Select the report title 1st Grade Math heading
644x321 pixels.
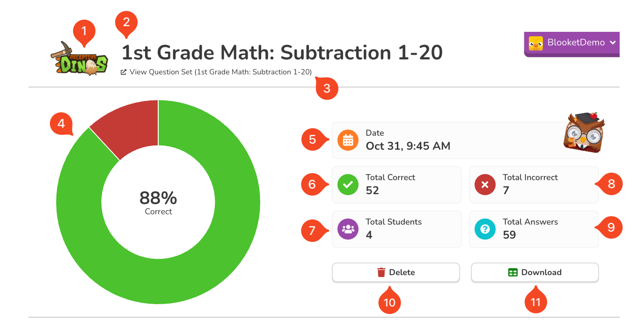[x=282, y=53]
